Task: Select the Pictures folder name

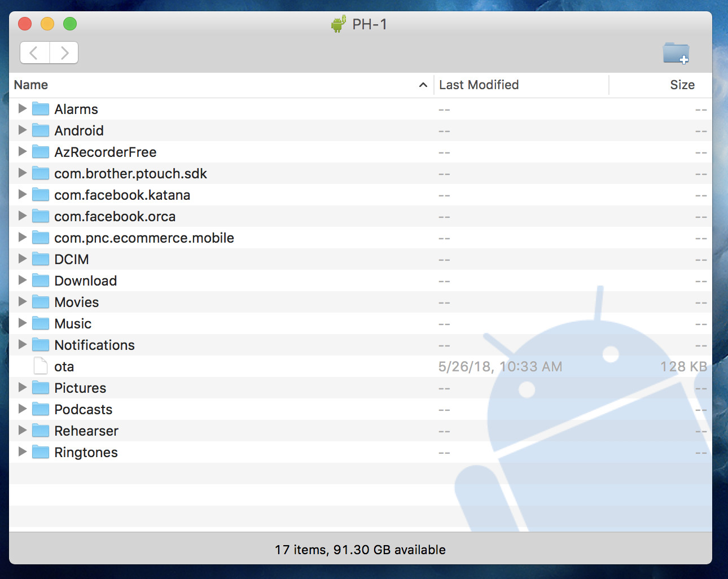Action: (80, 388)
